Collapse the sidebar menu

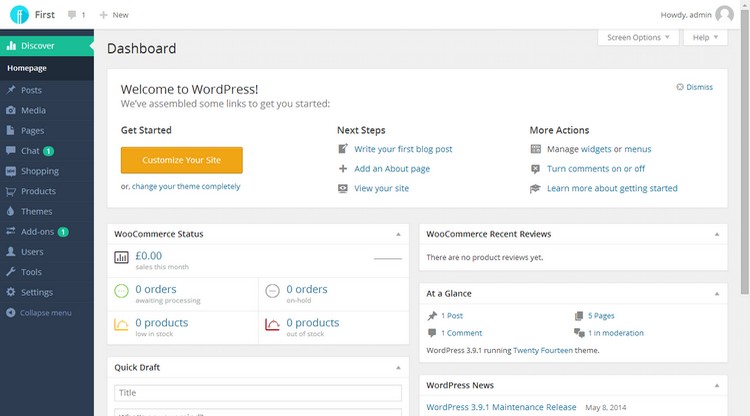39,313
